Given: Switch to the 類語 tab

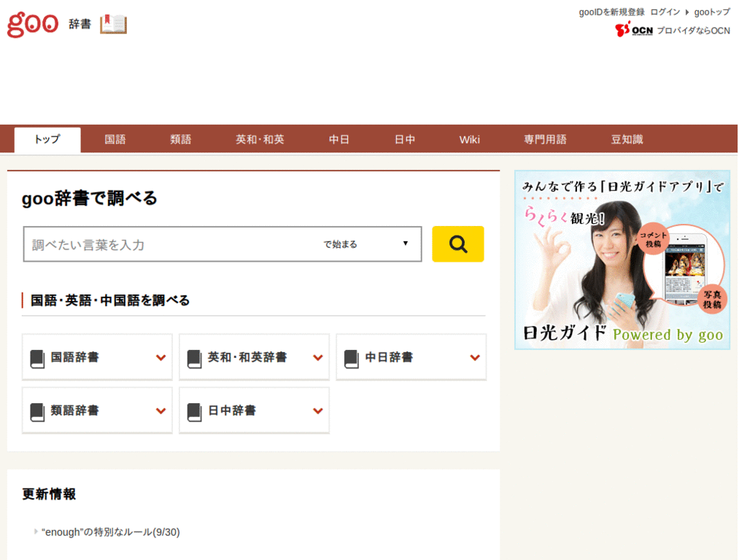Looking at the screenshot, I should click(x=180, y=139).
